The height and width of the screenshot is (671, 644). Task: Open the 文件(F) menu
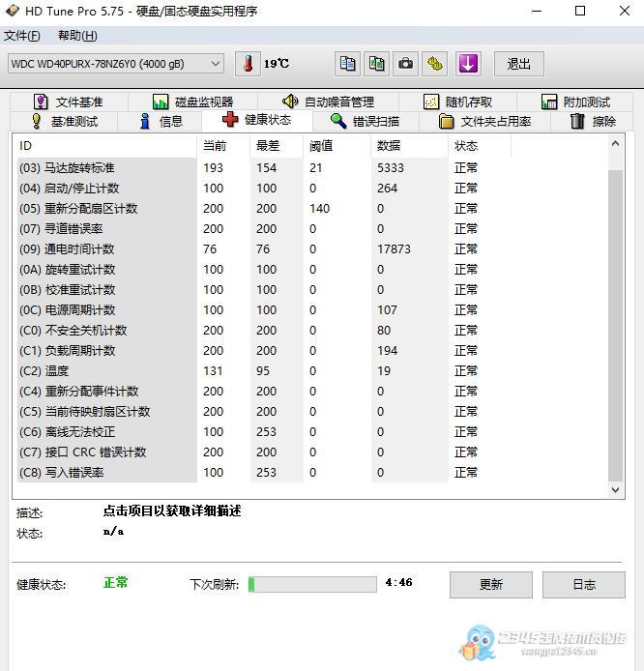coord(22,36)
